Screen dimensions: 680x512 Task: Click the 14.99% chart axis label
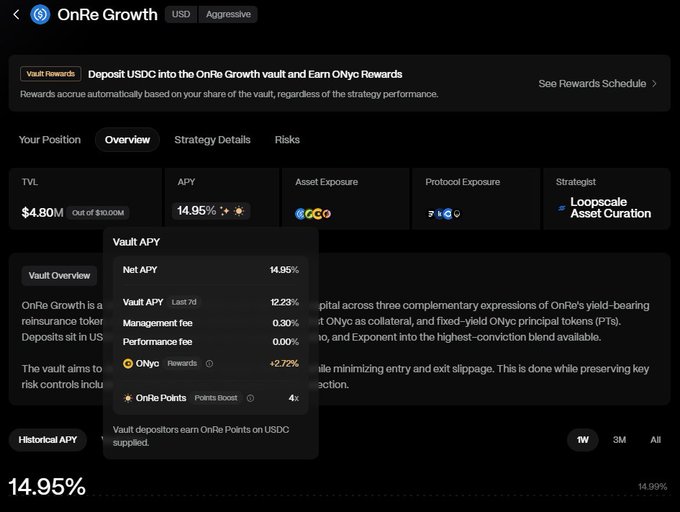[653, 487]
